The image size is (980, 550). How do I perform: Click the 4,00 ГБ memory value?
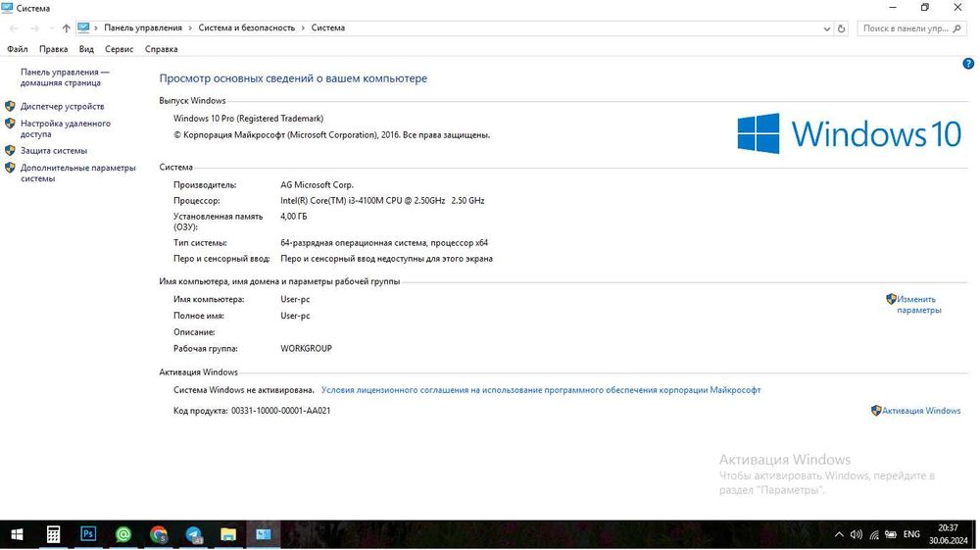[294, 217]
